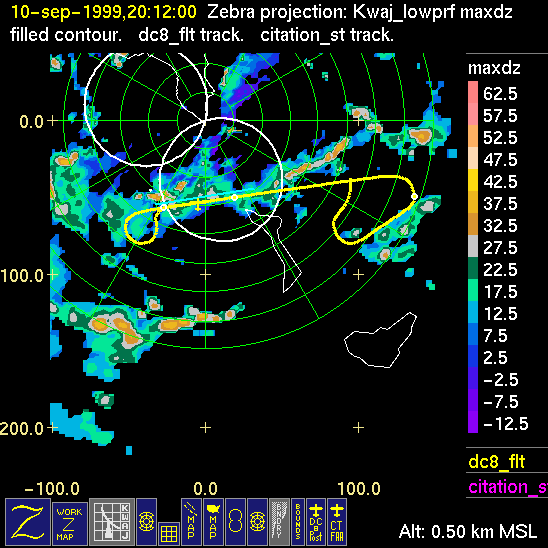Toggle the BNDRY boundary overlay icon
548x548 pixels.
(279, 522)
